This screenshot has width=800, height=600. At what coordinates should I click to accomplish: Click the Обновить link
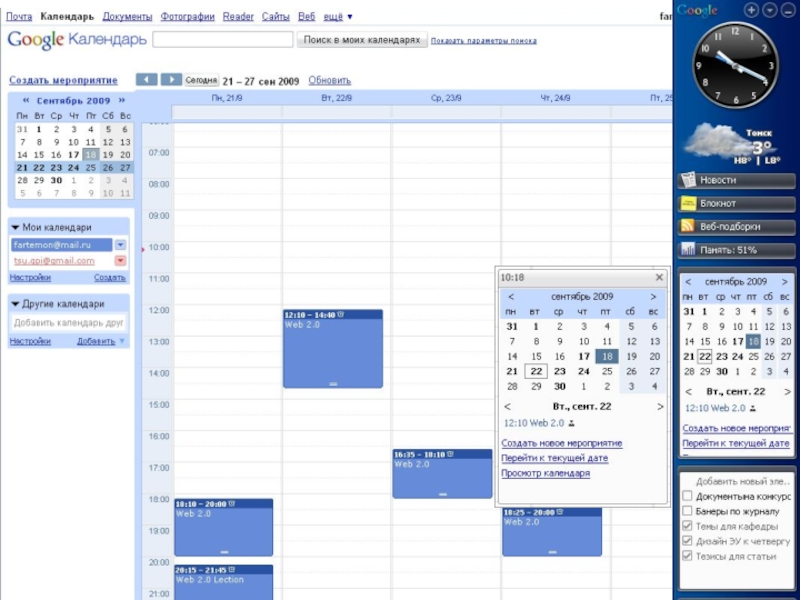[330, 80]
